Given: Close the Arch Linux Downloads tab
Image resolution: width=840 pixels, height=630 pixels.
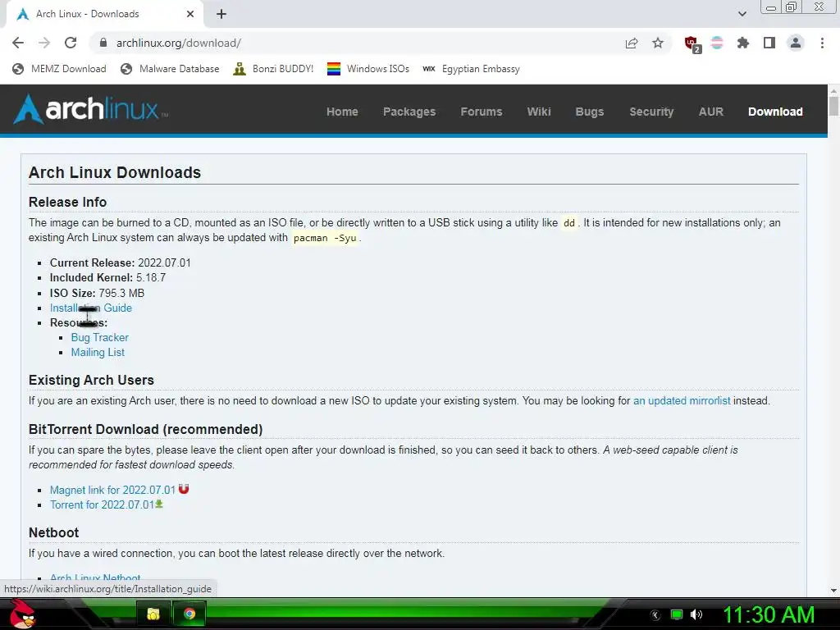Looking at the screenshot, I should click(190, 14).
